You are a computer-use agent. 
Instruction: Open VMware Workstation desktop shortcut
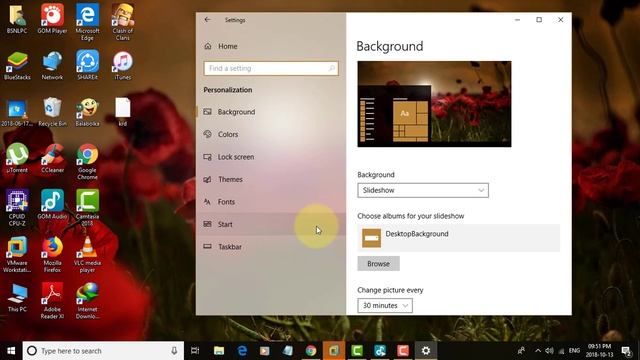click(17, 255)
